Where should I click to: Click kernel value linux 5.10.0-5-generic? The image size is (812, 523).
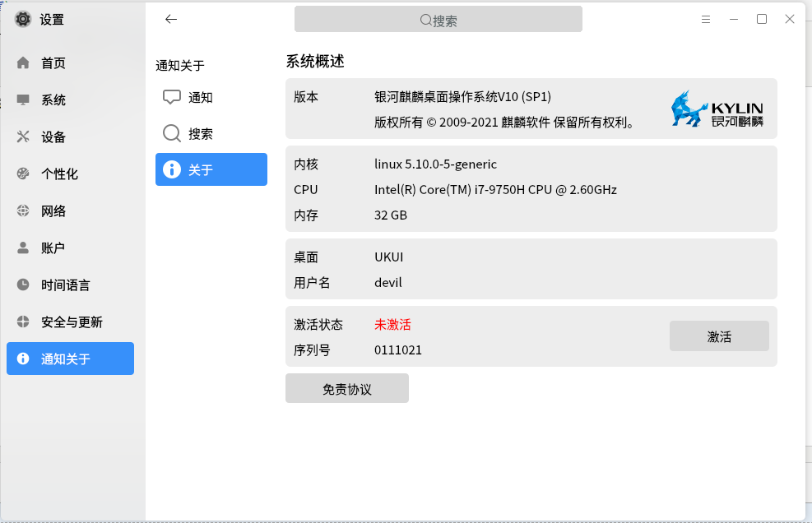(435, 164)
